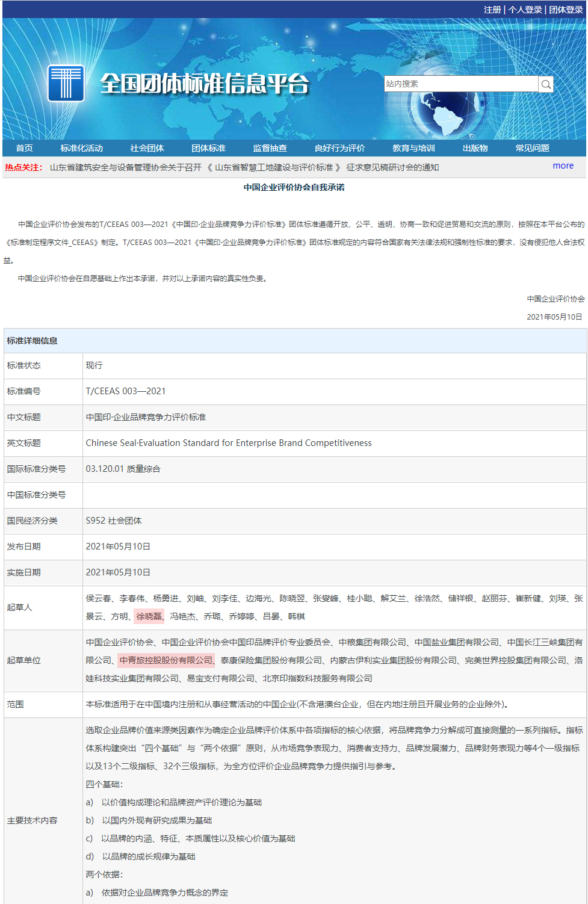Select the 国际标准分类号 row label

coord(37,469)
